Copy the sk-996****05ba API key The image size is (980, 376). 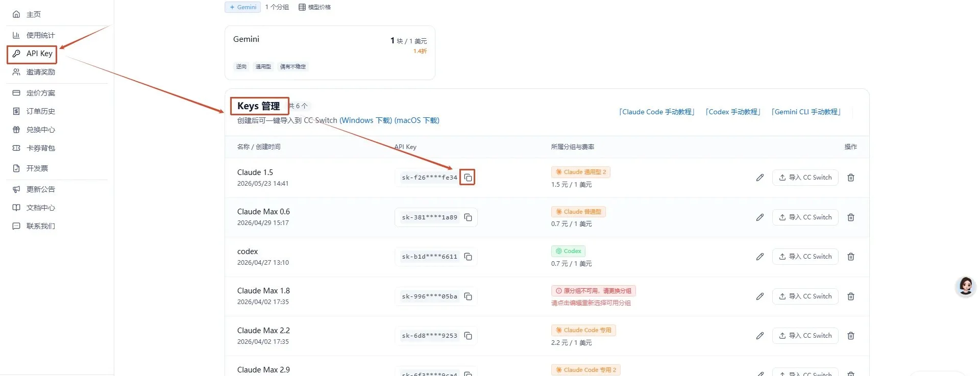pos(468,296)
